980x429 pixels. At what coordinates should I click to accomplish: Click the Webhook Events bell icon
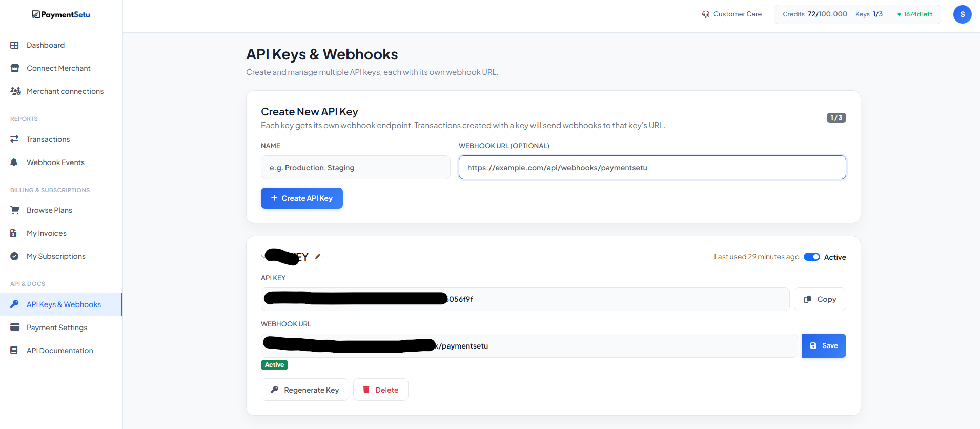[x=14, y=162]
